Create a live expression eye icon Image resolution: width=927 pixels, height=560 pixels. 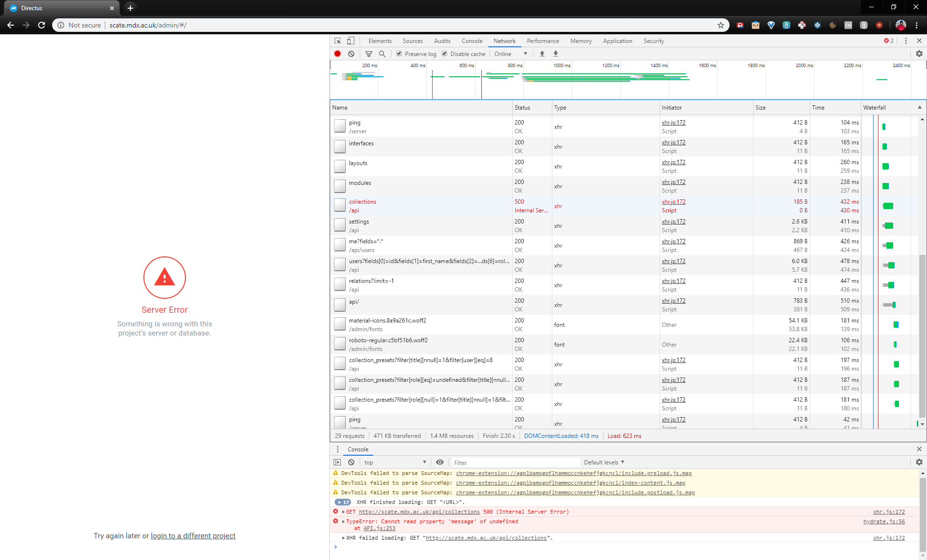(x=440, y=462)
